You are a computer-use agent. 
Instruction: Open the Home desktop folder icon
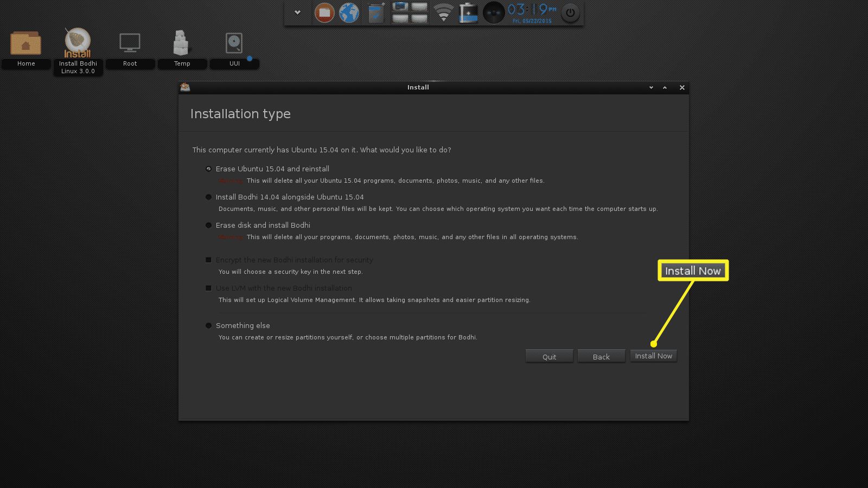[25, 43]
